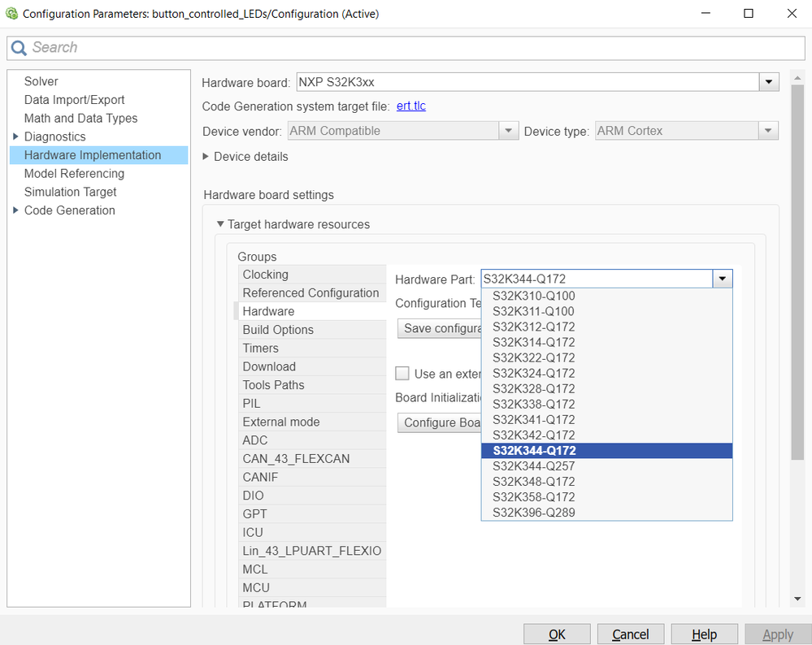Collapse Target hardware resources section
Image resolution: width=812 pixels, height=645 pixels.
[x=220, y=224]
